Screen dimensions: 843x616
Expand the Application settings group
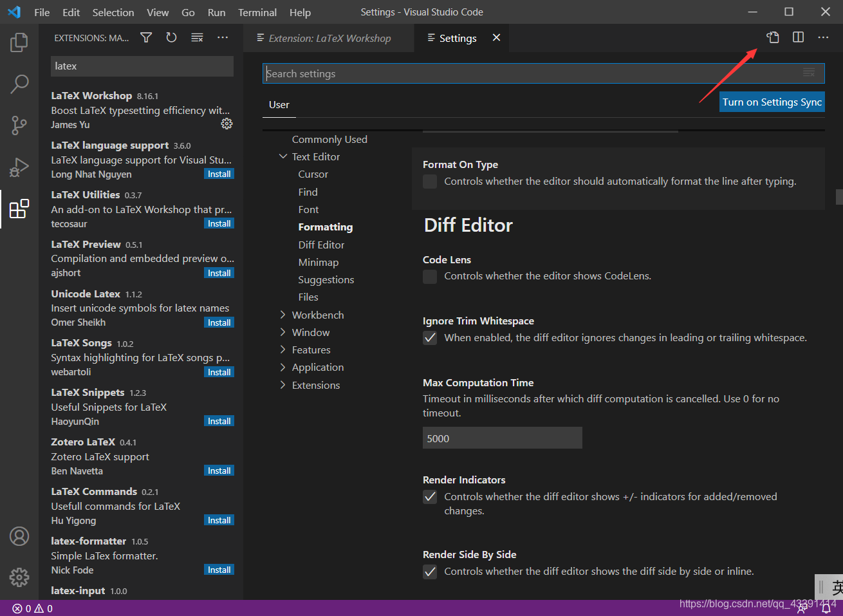pyautogui.click(x=283, y=367)
